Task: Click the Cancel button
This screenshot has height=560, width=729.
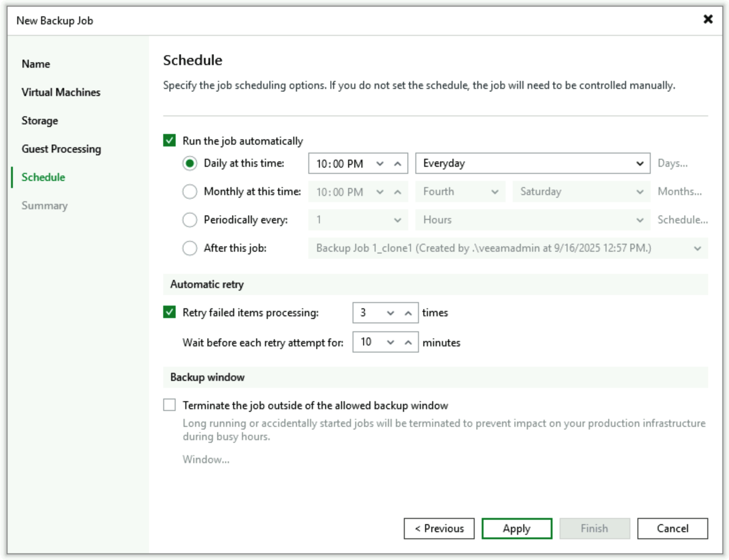Action: coord(672,529)
